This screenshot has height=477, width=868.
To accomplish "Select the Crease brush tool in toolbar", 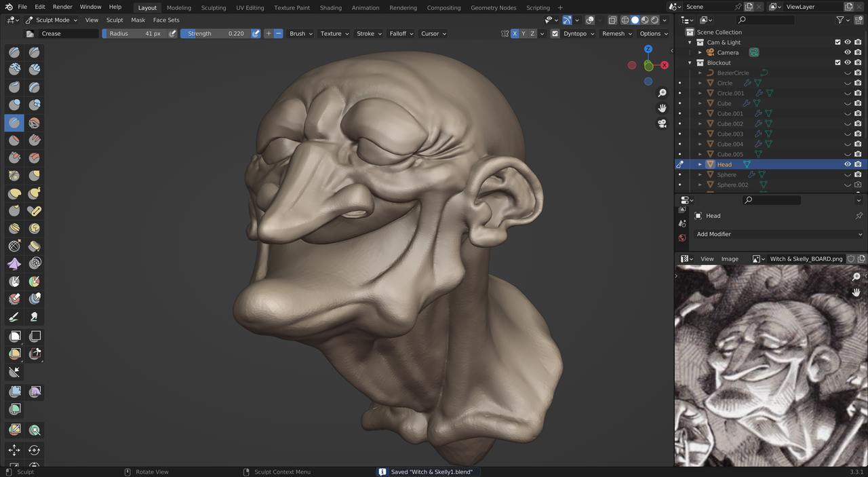I will (14, 123).
